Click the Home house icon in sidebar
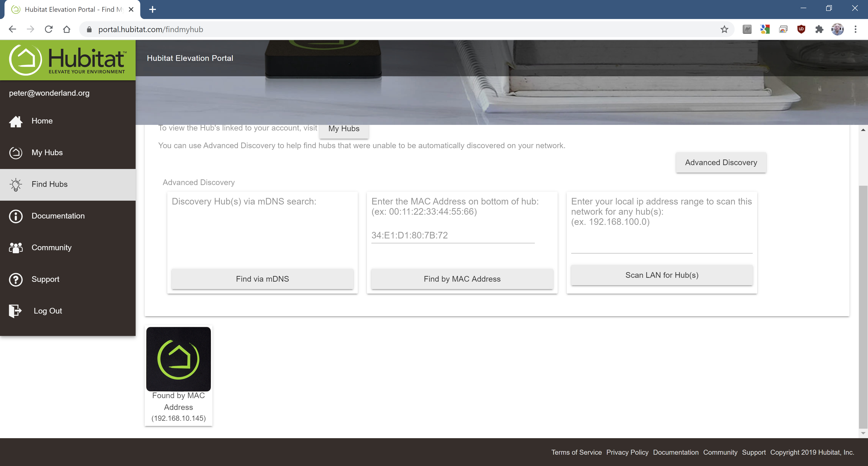 16,121
